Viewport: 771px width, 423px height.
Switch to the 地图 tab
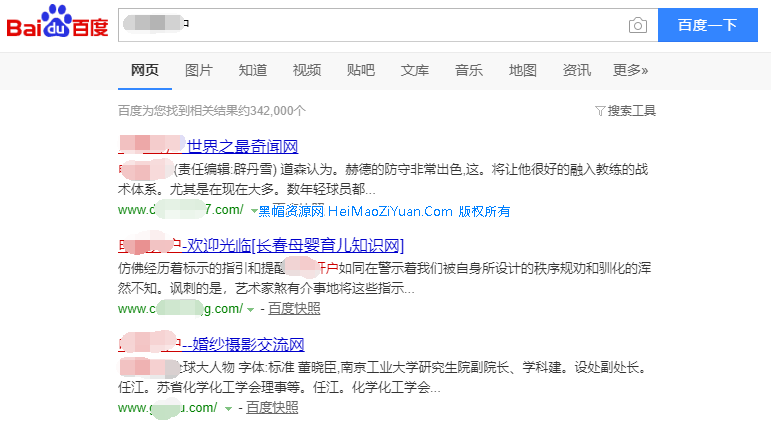523,70
